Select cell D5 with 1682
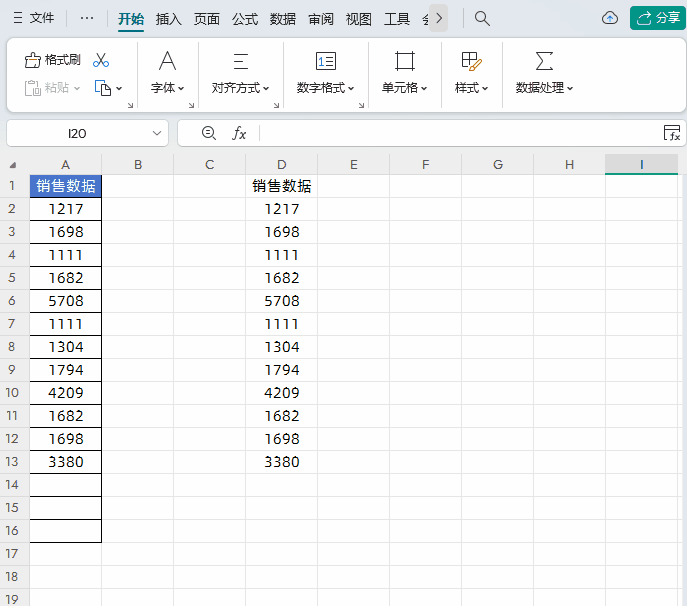Viewport: 687px width, 606px height. point(282,278)
